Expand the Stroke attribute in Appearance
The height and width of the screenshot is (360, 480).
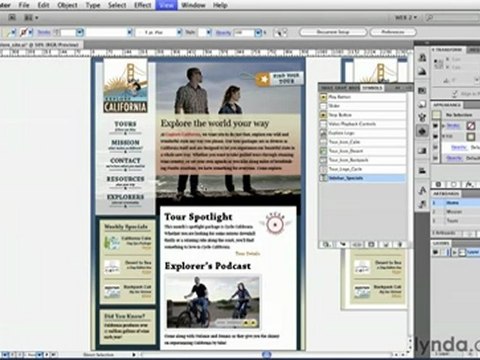tap(443, 126)
